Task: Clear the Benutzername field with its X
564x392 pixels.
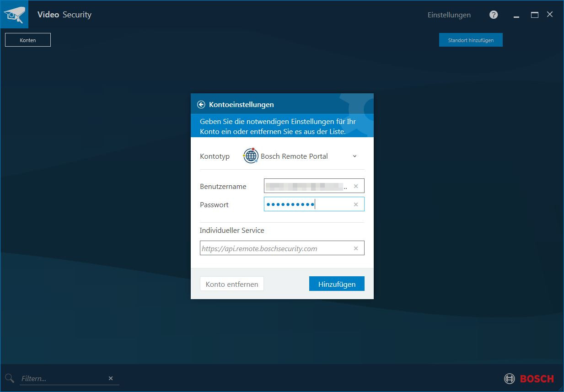Action: 356,186
